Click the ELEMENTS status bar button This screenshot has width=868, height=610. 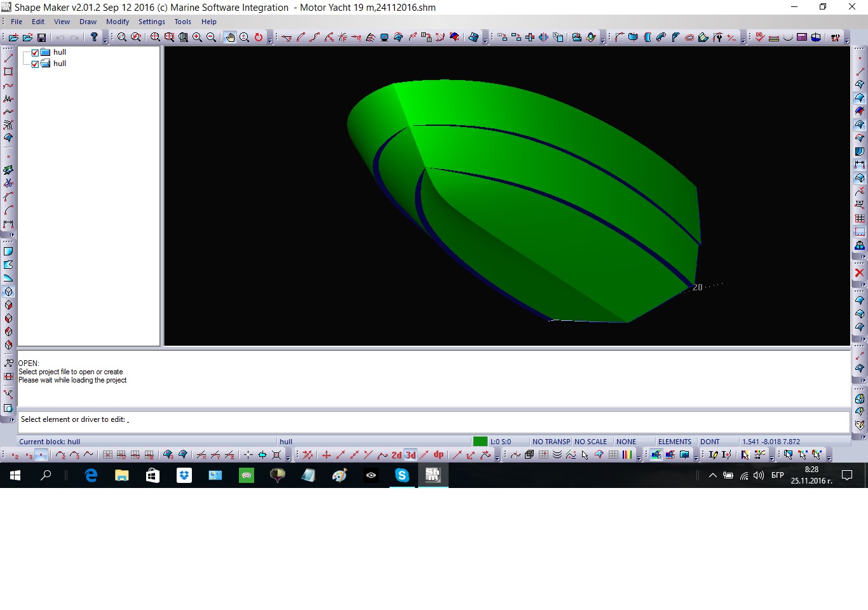coord(674,442)
